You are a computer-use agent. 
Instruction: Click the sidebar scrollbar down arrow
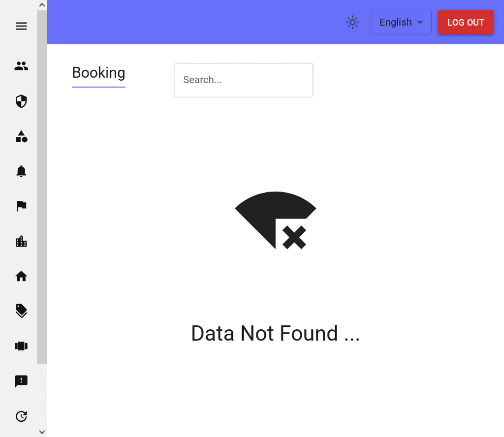[42, 432]
